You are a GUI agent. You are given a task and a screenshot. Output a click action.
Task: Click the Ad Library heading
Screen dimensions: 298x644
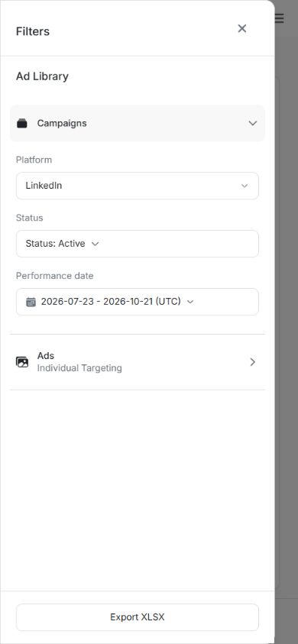[42, 76]
